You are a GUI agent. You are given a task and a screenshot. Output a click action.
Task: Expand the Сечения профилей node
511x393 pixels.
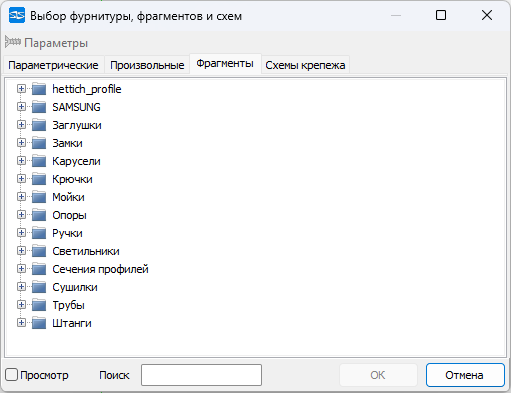click(x=21, y=269)
